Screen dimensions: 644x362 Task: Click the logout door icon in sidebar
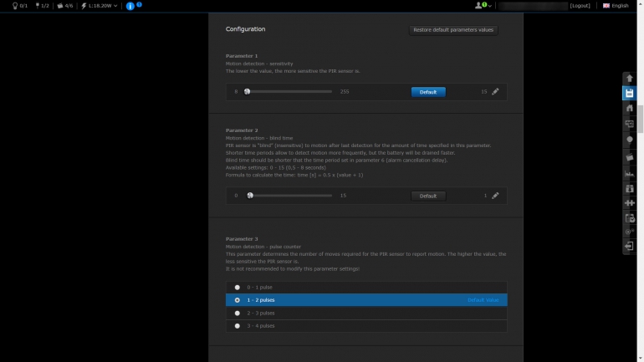(629, 246)
